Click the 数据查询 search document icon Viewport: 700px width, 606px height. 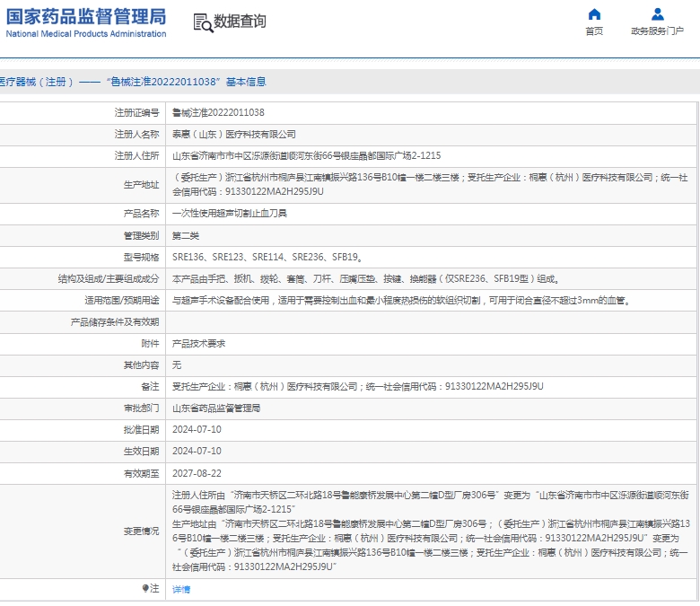pos(203,22)
